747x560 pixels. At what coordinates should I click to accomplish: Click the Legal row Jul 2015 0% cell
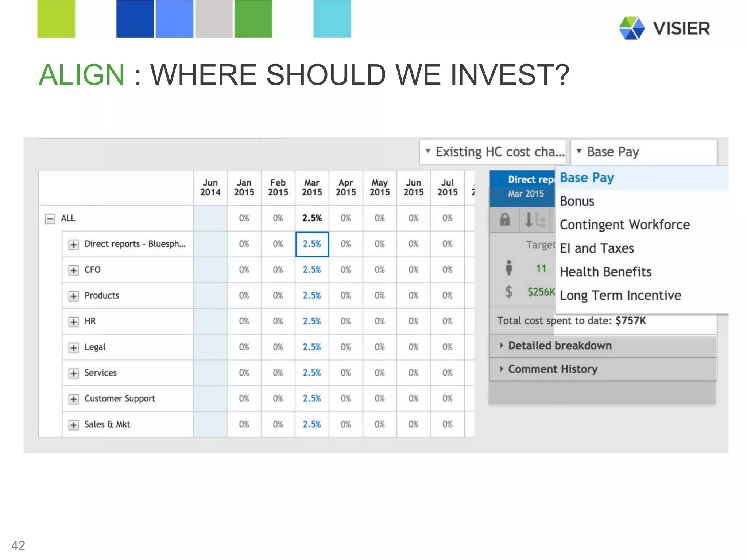pos(448,347)
